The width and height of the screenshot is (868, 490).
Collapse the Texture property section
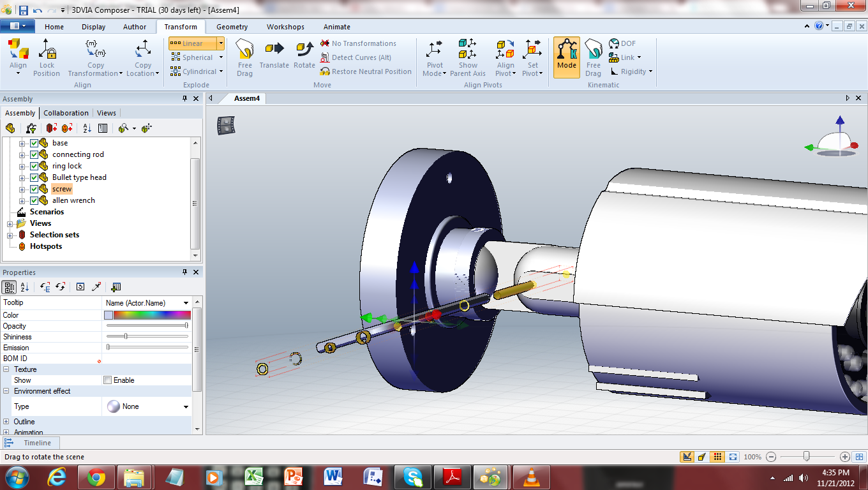click(x=6, y=369)
